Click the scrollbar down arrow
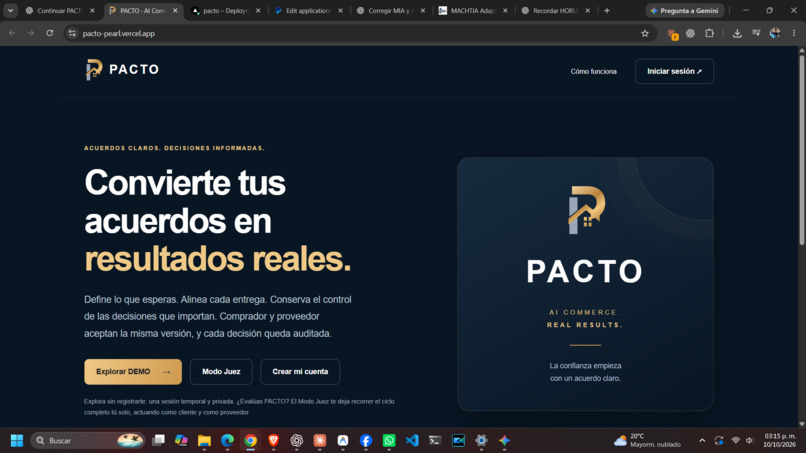This screenshot has height=453, width=806. 801,424
